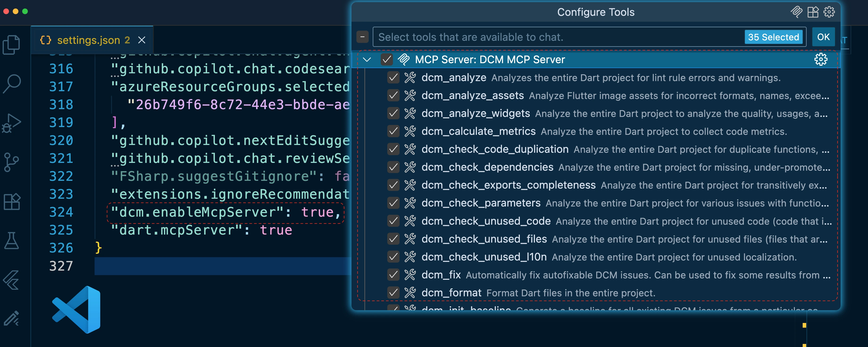Toggle the MCP Server: DCM MCP Server checkbox
The image size is (868, 347).
[387, 59]
